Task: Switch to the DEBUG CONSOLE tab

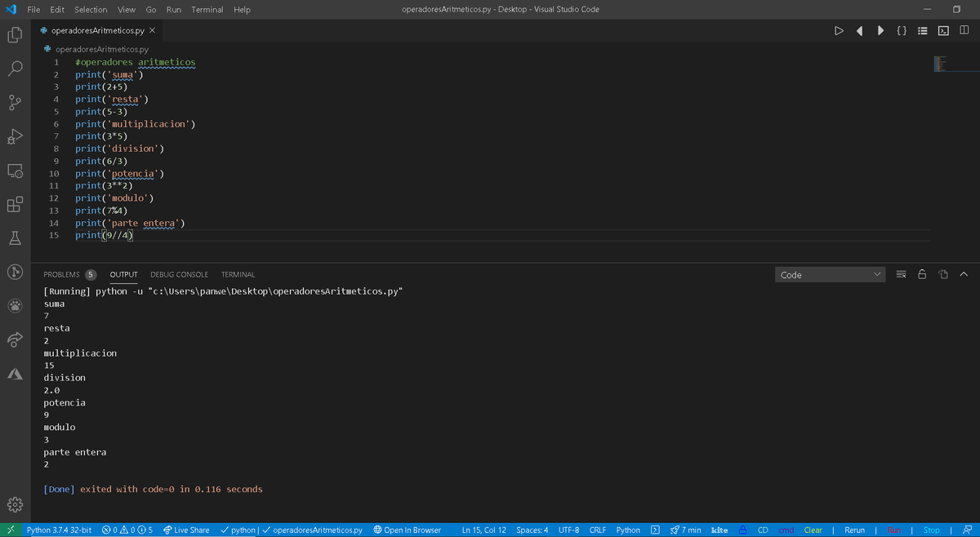Action: click(x=179, y=274)
